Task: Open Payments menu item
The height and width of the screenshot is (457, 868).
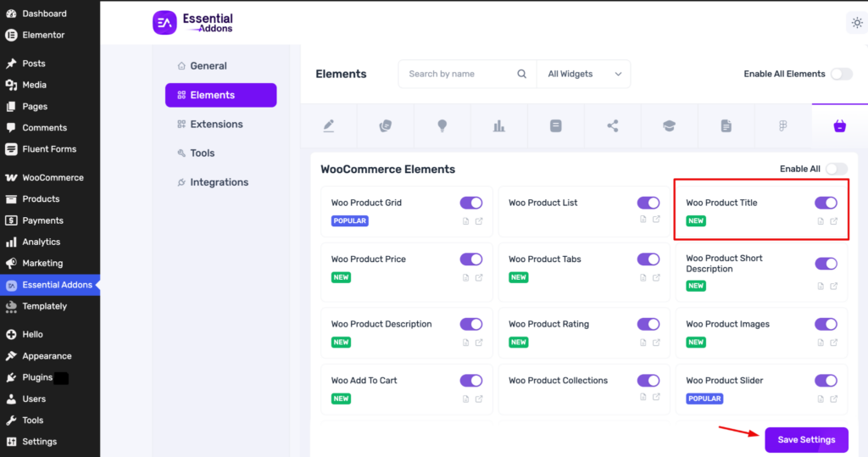Action: click(x=50, y=220)
